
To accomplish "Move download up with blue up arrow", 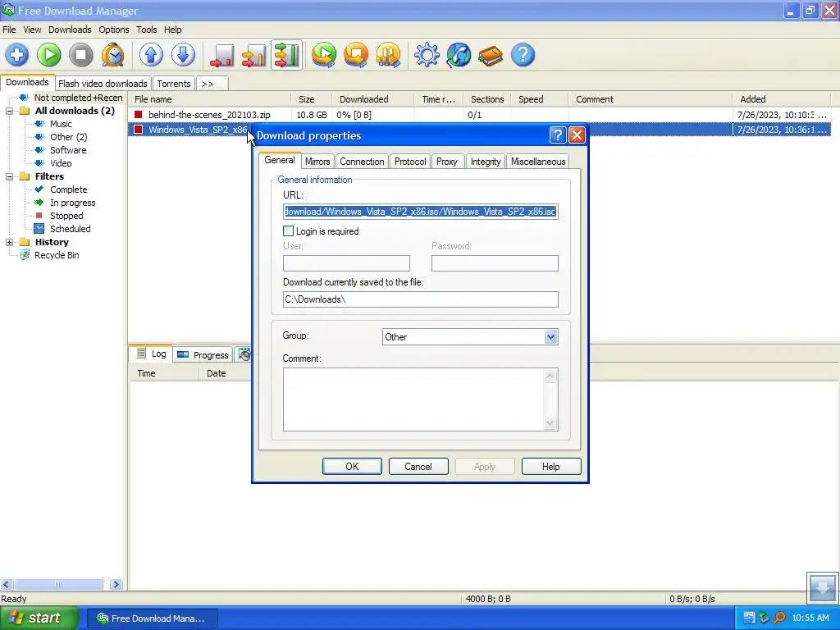I will [151, 55].
